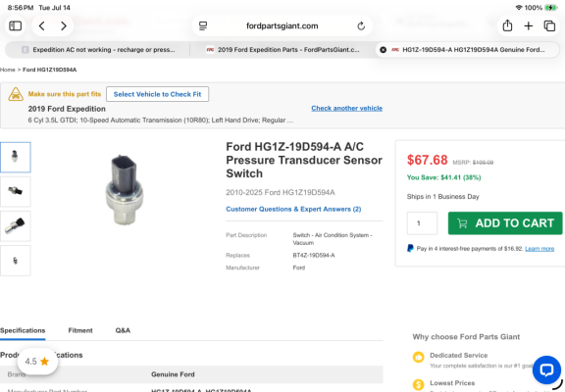Click the Check another vehicle link
The height and width of the screenshot is (392, 565).
[346, 109]
